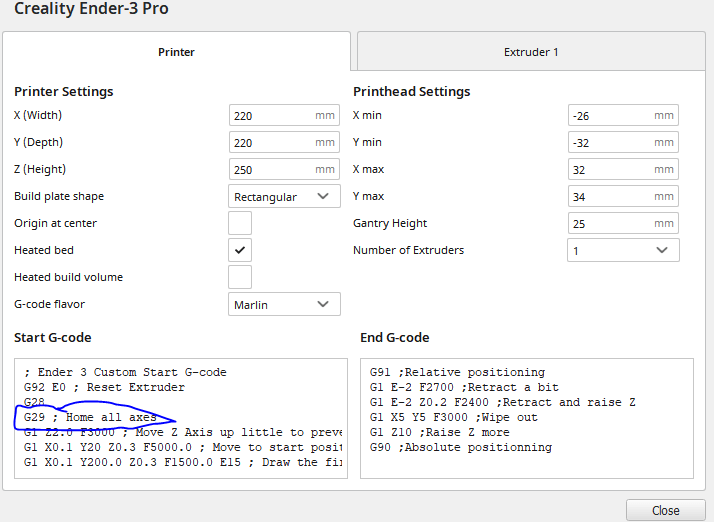Open the Extruder 1 tab
This screenshot has width=714, height=522.
531,51
